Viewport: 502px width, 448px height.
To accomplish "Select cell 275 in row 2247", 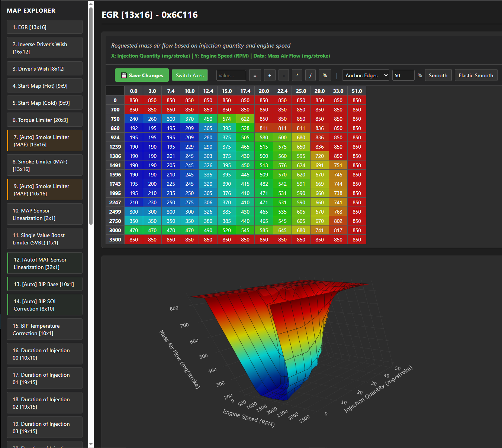I will [190, 202].
